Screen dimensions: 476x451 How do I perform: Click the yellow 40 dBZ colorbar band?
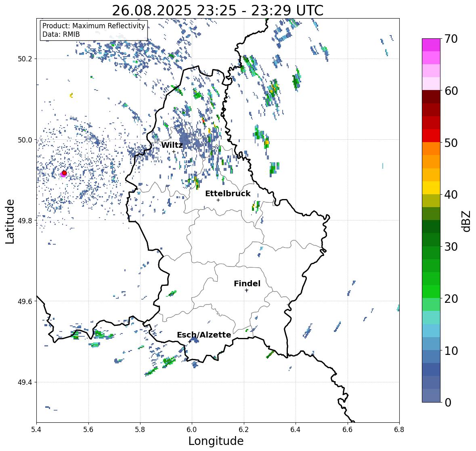[x=431, y=188]
